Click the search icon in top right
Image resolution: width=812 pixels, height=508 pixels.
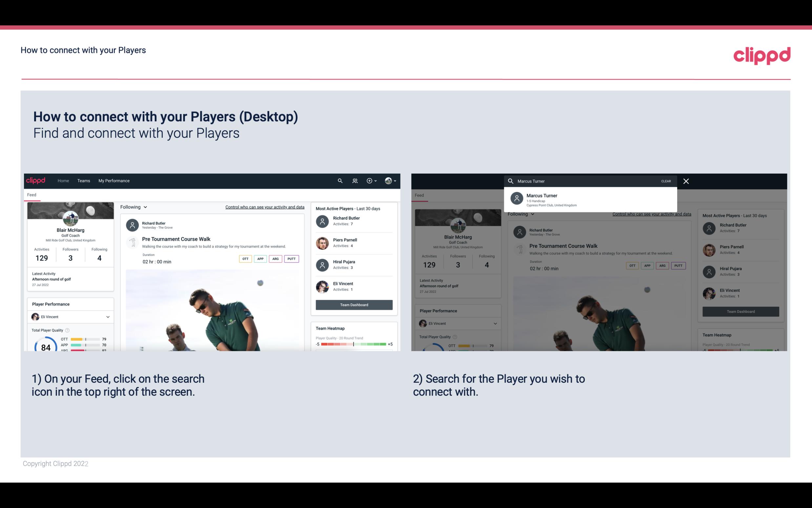[x=339, y=181]
